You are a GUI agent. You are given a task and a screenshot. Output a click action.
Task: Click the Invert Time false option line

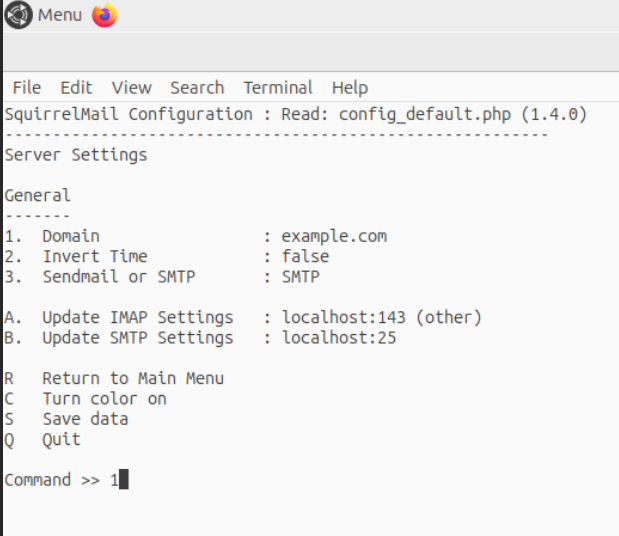[167, 257]
